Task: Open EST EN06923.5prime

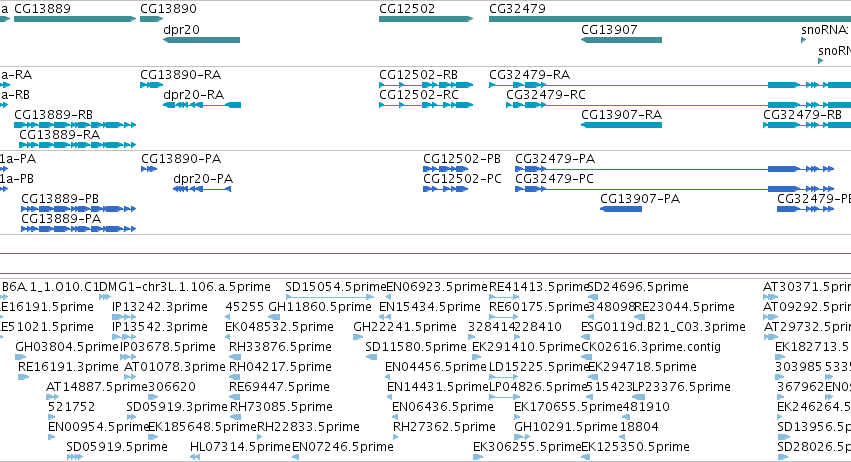Action: [x=436, y=287]
